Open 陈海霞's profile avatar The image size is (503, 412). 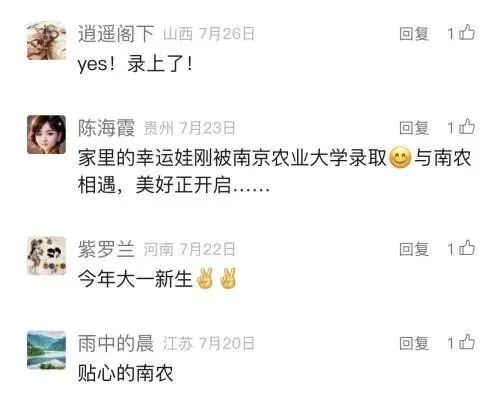tap(46, 135)
